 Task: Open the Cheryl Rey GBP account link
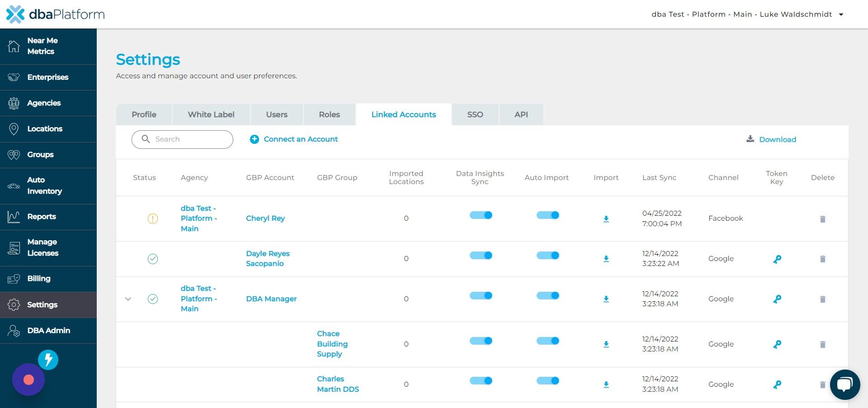pyautogui.click(x=265, y=218)
